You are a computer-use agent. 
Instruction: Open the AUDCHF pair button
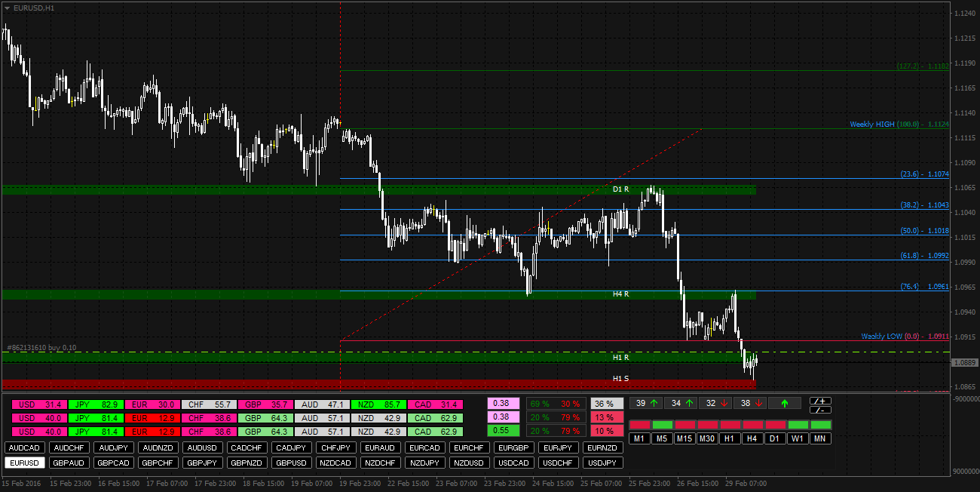click(x=69, y=447)
